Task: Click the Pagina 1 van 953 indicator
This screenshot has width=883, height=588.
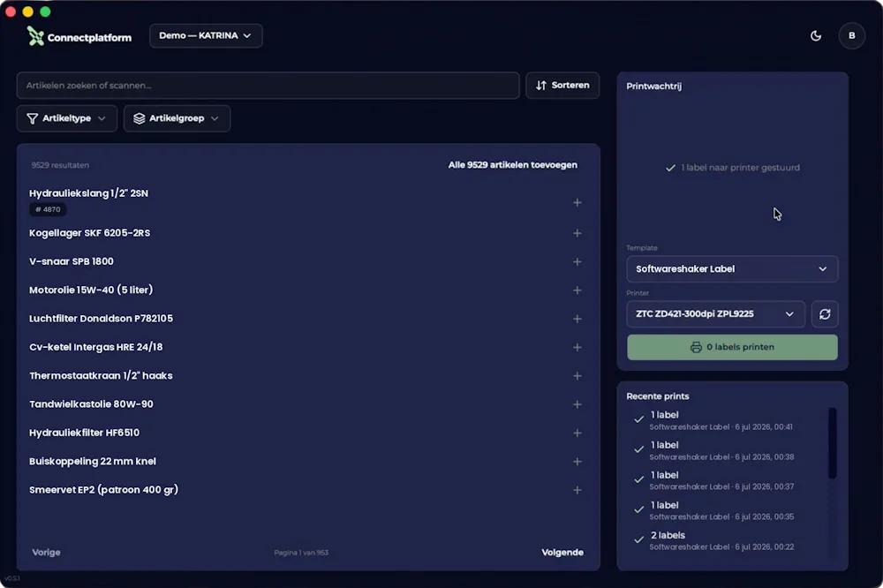Action: click(301, 553)
